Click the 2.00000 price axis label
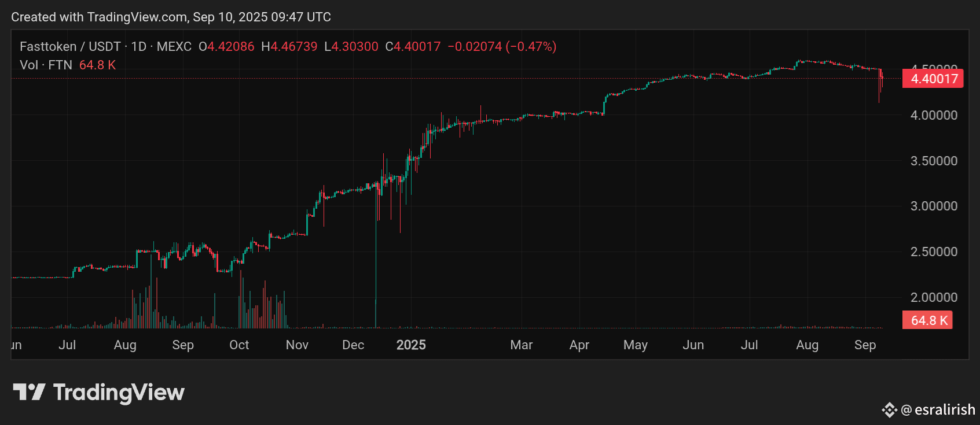The width and height of the screenshot is (980, 425). tap(934, 297)
